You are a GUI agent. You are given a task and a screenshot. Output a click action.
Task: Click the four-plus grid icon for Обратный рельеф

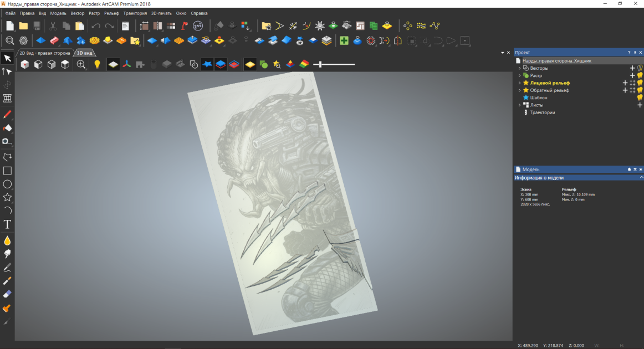(632, 90)
